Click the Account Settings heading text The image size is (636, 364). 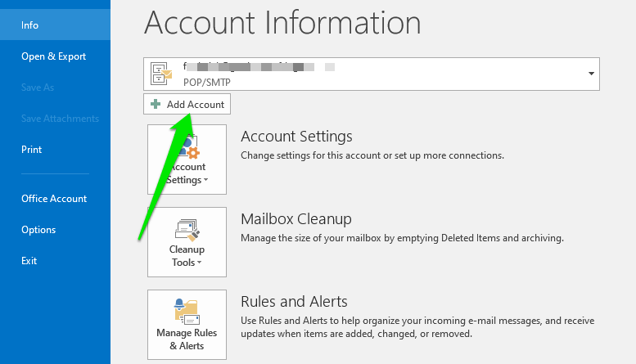coord(296,137)
